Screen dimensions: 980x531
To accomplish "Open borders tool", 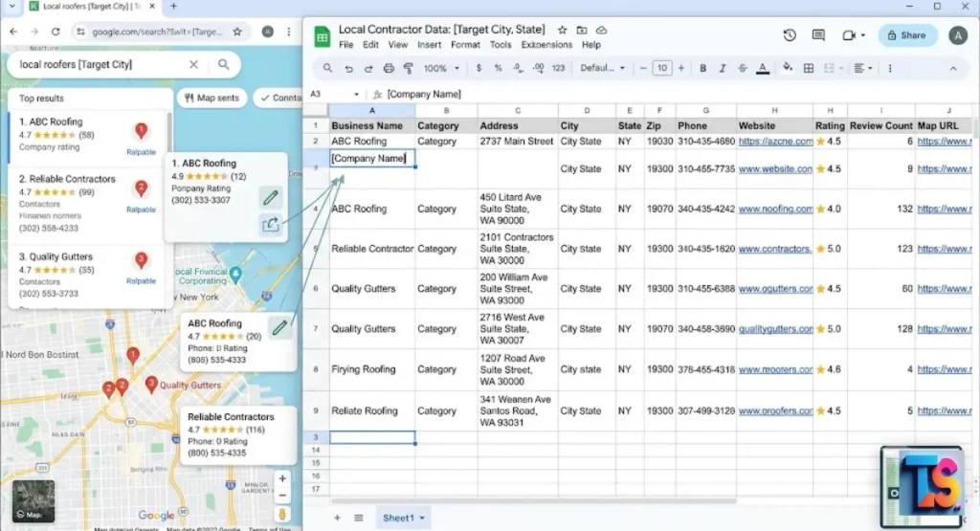I will pos(808,68).
